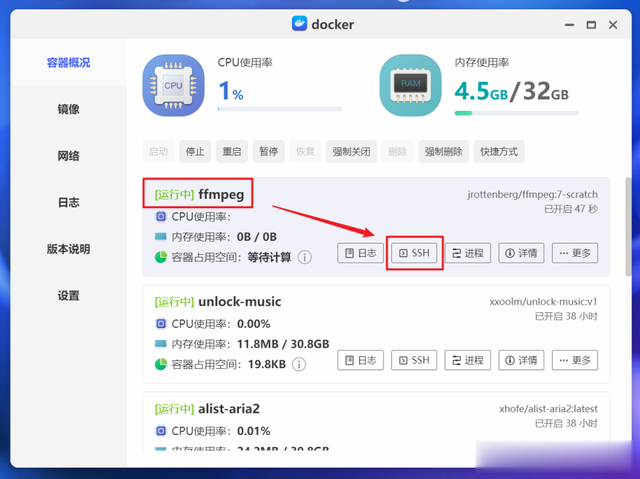This screenshot has width=640, height=479.
Task: Open 详情 for ffmpeg container
Action: point(521,253)
